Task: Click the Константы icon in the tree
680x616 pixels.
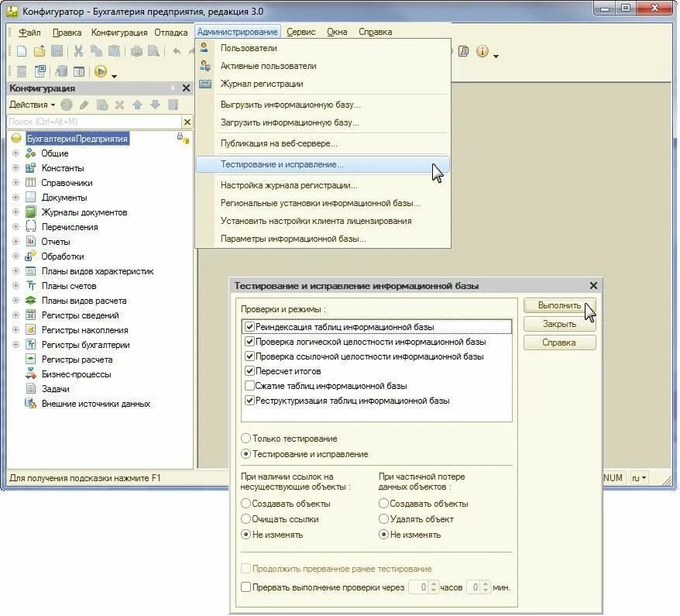Action: point(30,168)
